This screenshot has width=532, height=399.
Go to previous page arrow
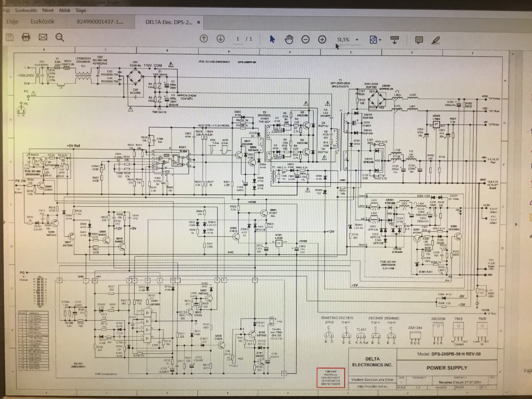(204, 39)
